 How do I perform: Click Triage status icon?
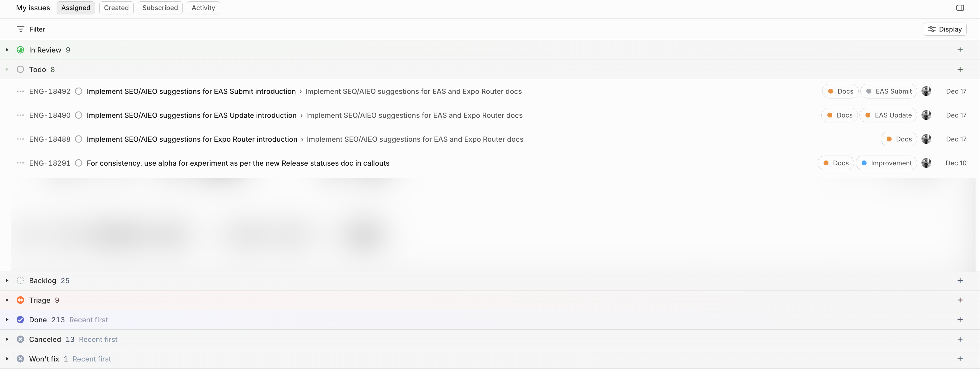21,300
